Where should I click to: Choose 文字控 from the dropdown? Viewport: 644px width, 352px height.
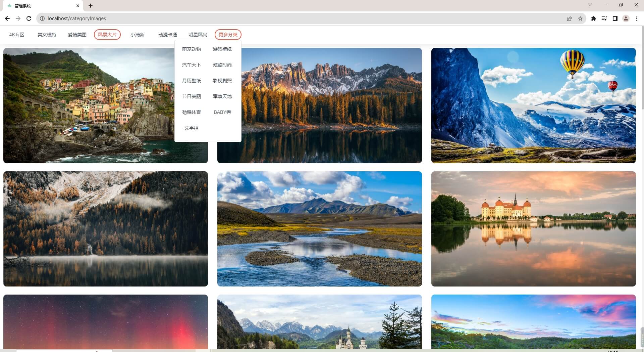click(192, 128)
